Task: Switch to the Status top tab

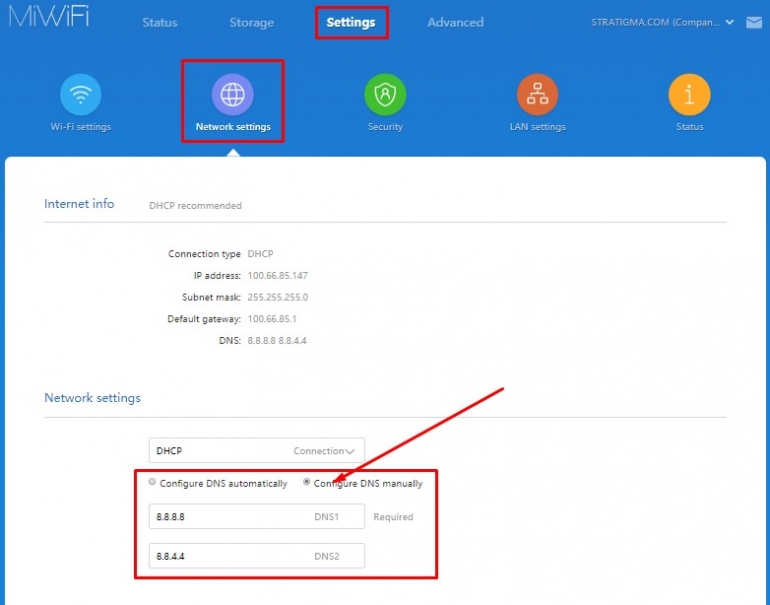Action: click(160, 23)
